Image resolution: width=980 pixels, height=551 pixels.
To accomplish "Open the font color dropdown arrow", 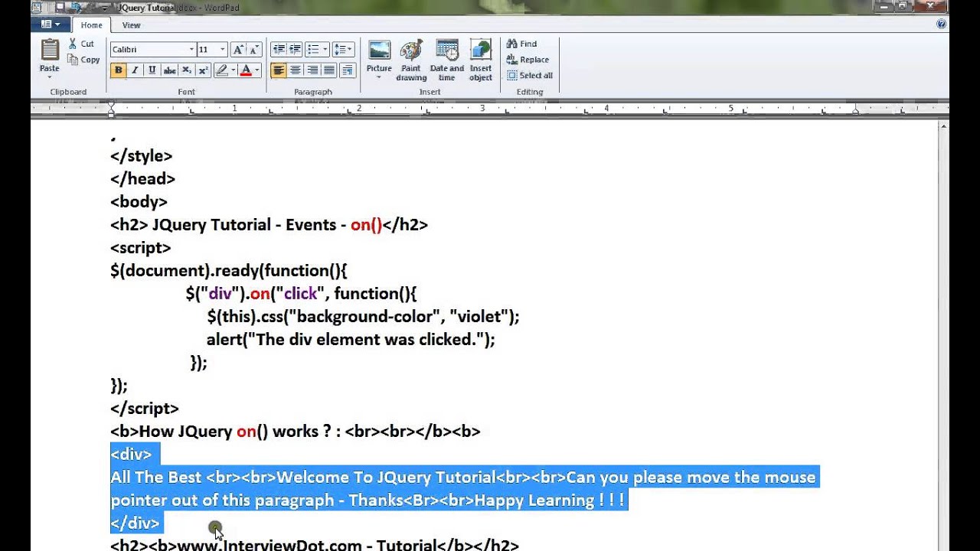I will 257,70.
